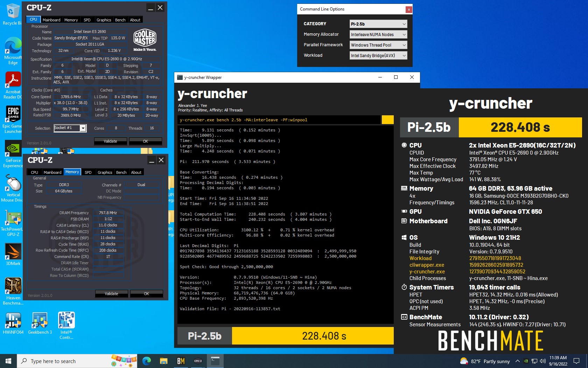Open the Epic Games Launcher desktop icon
Viewport: 588px width, 368px height.
[13, 120]
